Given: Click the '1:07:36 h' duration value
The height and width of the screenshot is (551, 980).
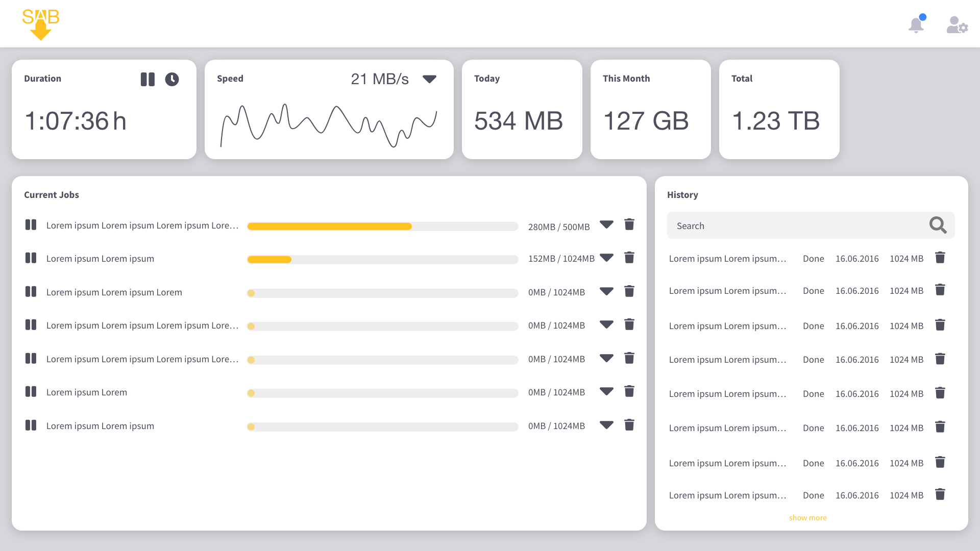Looking at the screenshot, I should (76, 121).
